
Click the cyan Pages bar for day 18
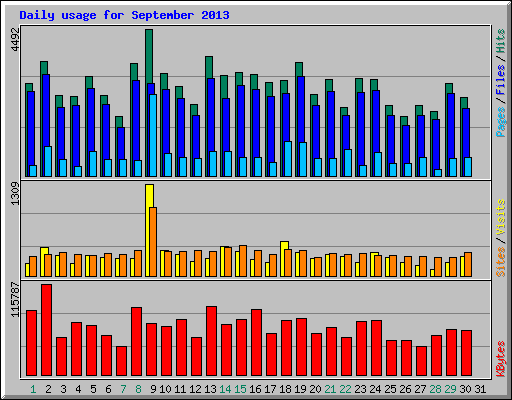pos(288,159)
